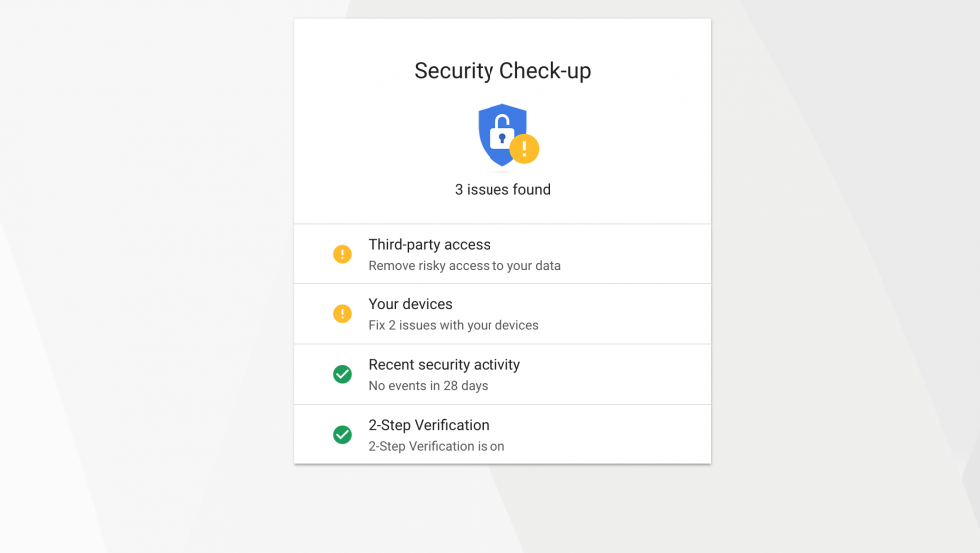Select the "Recent security activity" title
The width and height of the screenshot is (980, 553).
click(444, 364)
